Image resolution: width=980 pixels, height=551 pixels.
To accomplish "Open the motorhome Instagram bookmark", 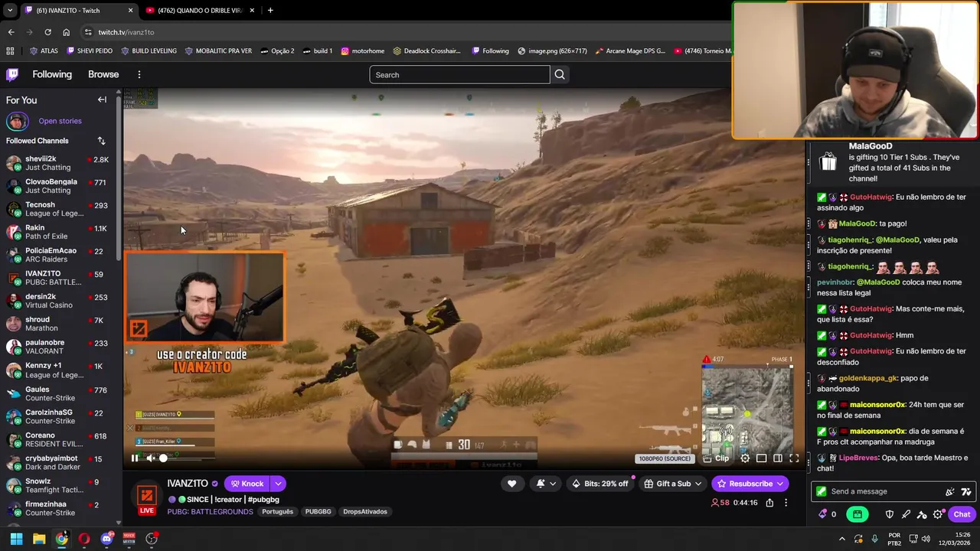I will tap(362, 51).
